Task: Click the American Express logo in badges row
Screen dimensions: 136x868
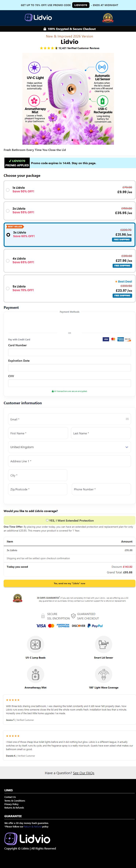Action: tap(63, 626)
